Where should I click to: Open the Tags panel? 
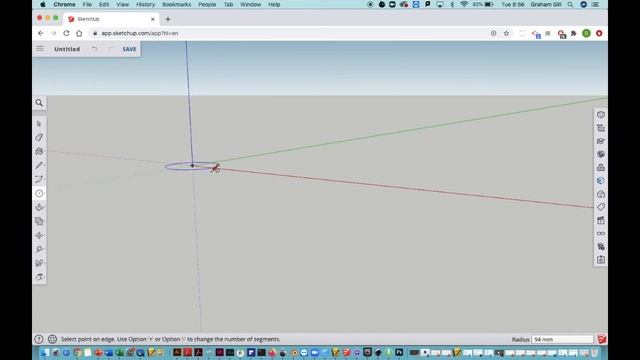click(x=601, y=207)
